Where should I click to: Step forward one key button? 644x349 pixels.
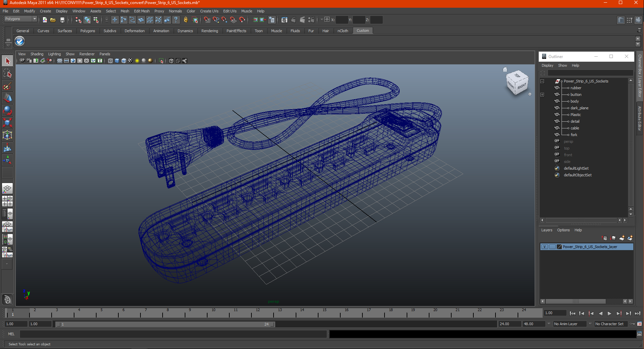pyautogui.click(x=619, y=313)
